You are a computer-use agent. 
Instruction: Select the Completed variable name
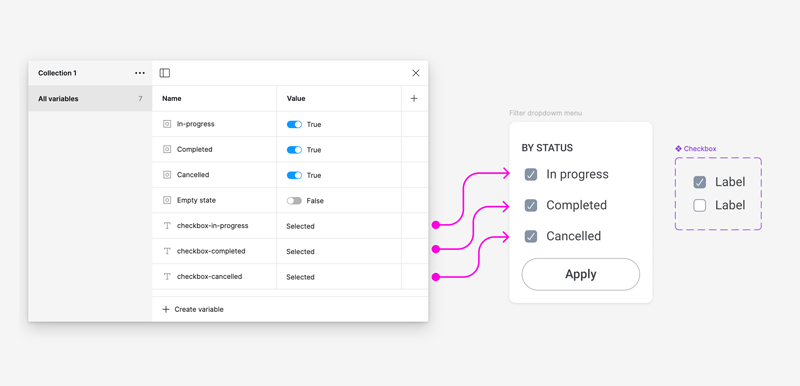[194, 149]
